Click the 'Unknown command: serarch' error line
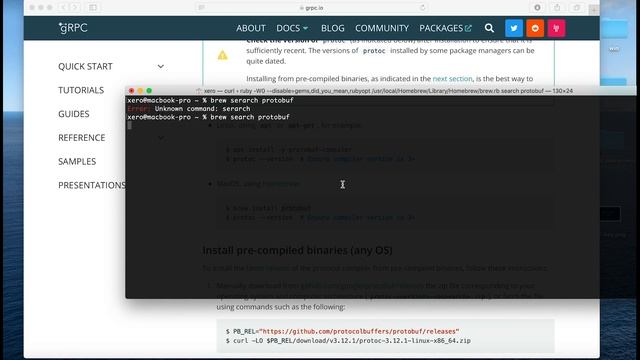 pos(189,109)
